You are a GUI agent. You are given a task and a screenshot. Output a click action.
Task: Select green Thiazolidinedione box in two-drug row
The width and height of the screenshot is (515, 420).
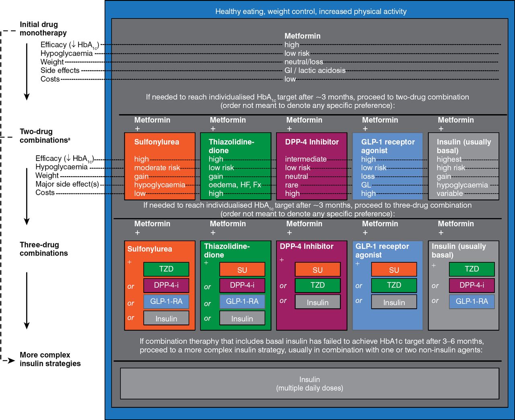[235, 166]
